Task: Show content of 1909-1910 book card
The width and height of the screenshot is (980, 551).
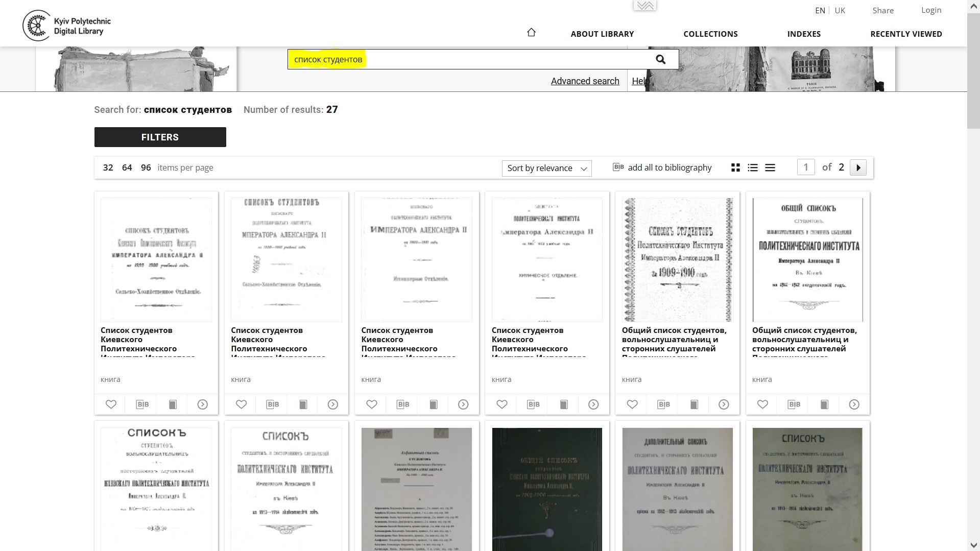Action: (x=724, y=404)
